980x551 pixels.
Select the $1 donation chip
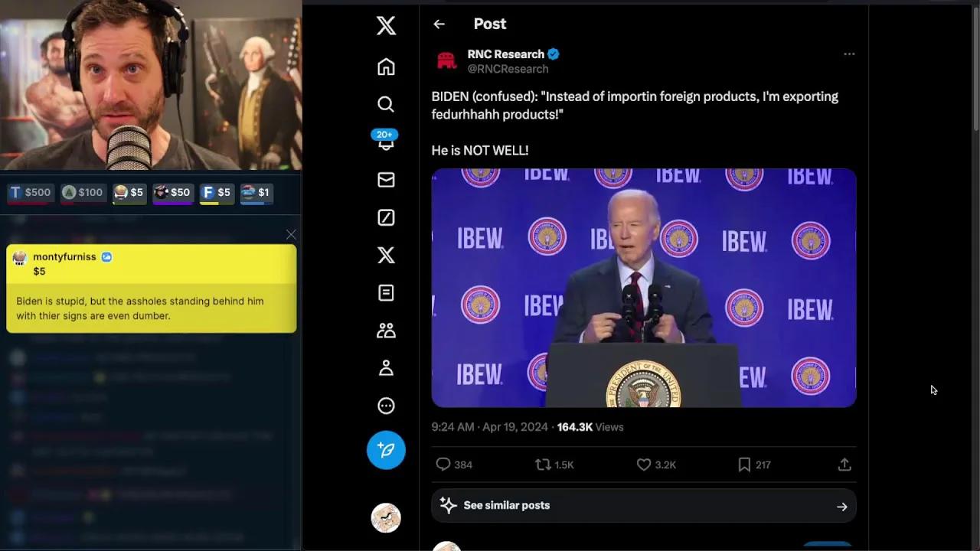[256, 193]
